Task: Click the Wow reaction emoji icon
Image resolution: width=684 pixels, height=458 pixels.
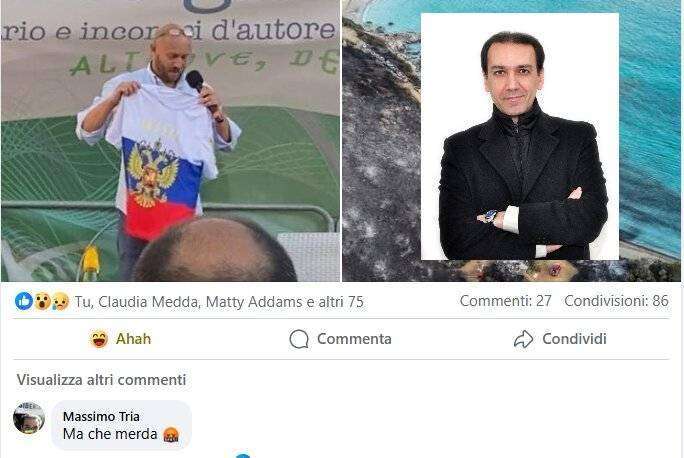Action: (x=43, y=301)
